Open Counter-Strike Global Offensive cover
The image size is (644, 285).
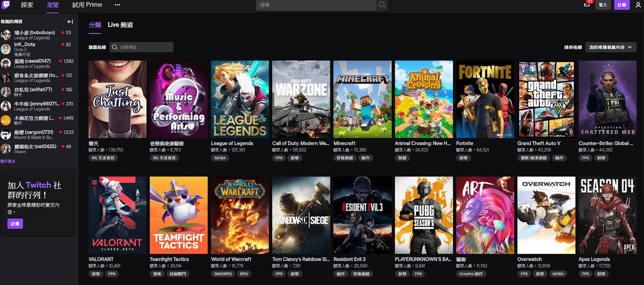pyautogui.click(x=608, y=99)
